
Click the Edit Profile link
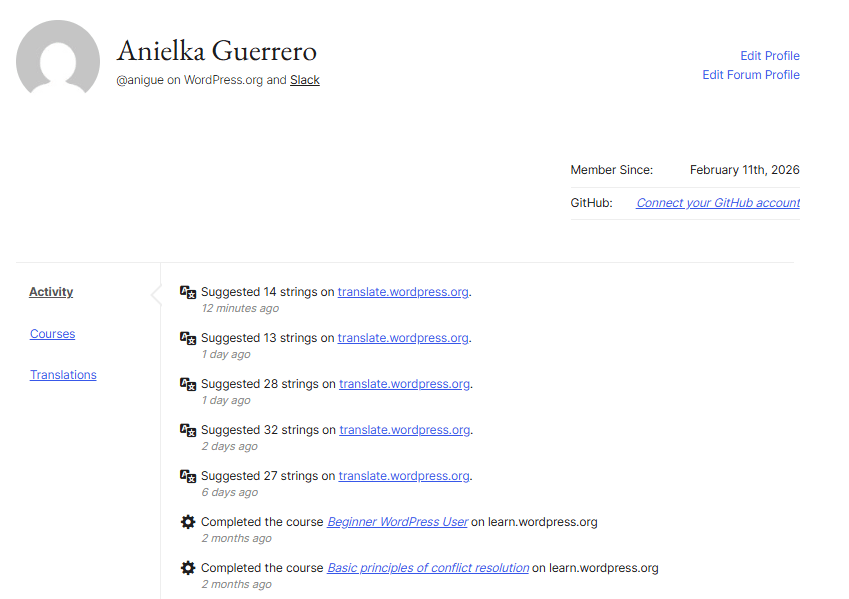click(x=769, y=56)
